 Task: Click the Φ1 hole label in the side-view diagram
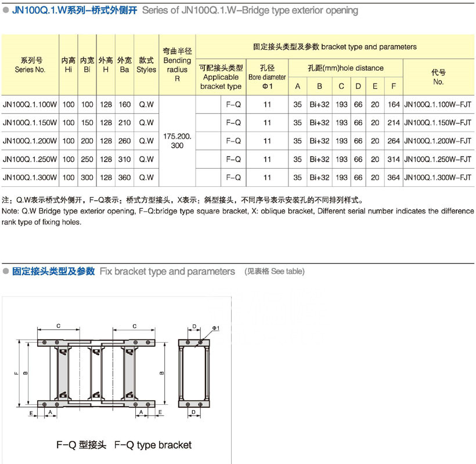pos(214,328)
